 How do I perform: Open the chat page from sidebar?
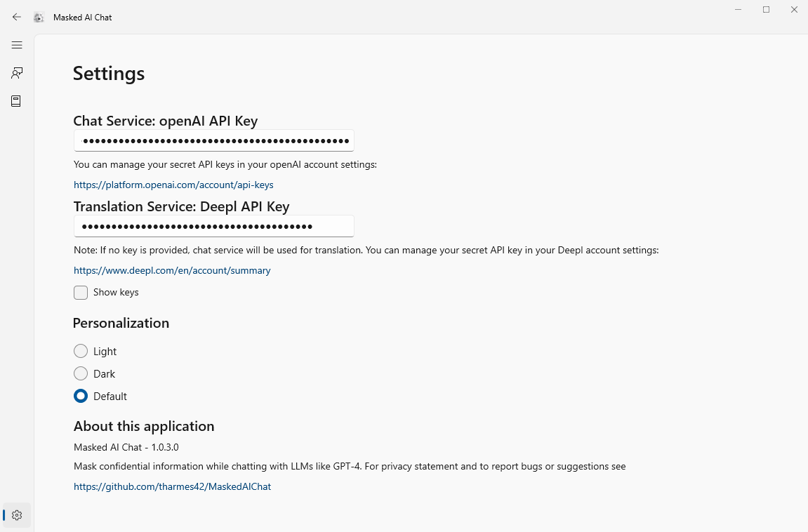tap(17, 73)
